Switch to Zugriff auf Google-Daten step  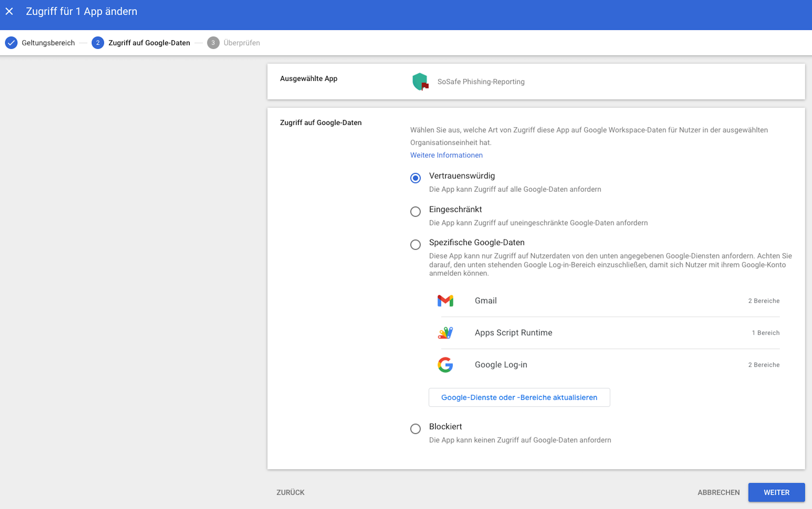click(149, 43)
